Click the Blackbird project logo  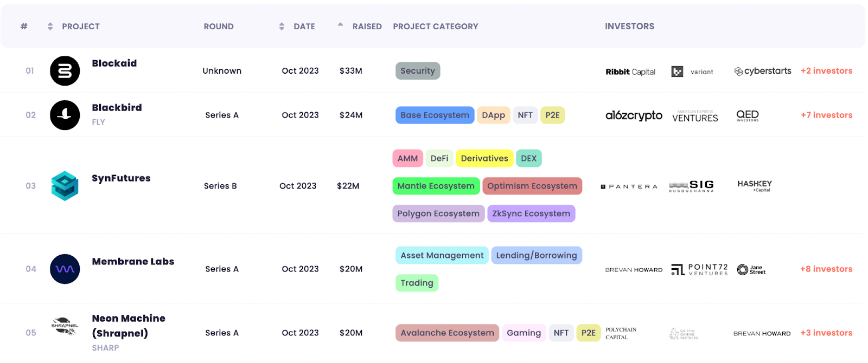pos(65,115)
